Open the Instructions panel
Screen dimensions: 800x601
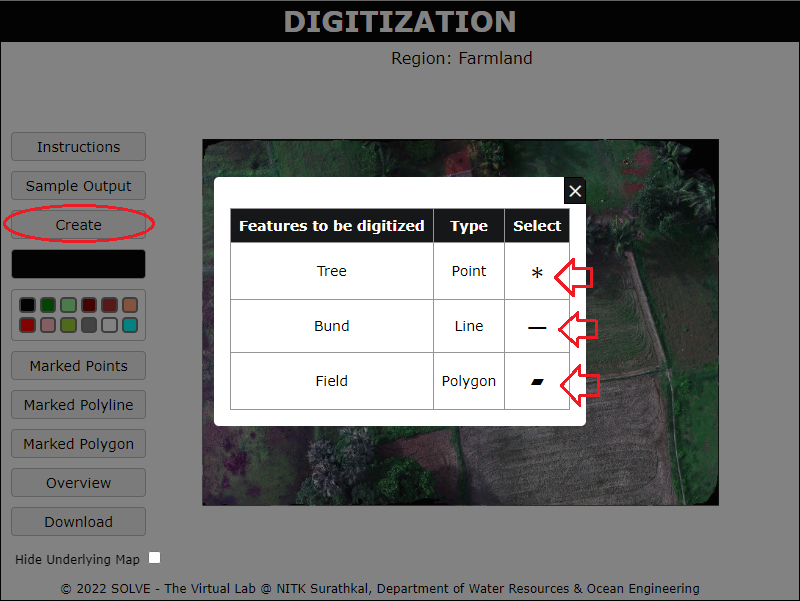click(x=78, y=147)
